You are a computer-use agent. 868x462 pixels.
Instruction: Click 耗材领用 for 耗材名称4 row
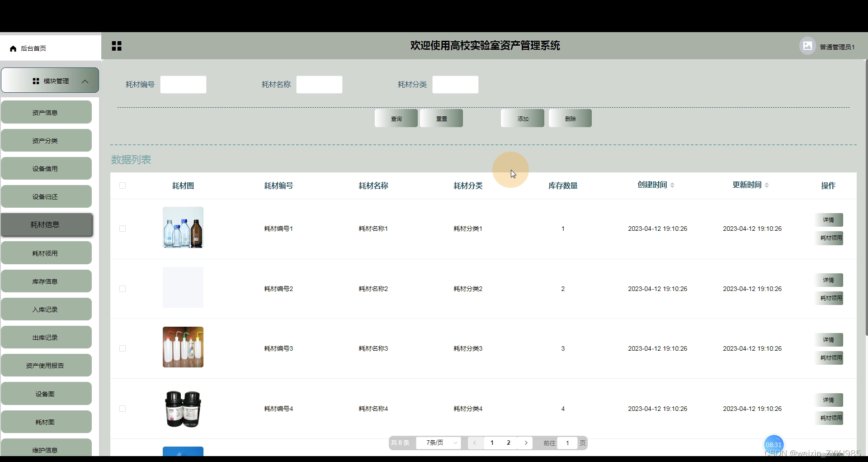[829, 418]
